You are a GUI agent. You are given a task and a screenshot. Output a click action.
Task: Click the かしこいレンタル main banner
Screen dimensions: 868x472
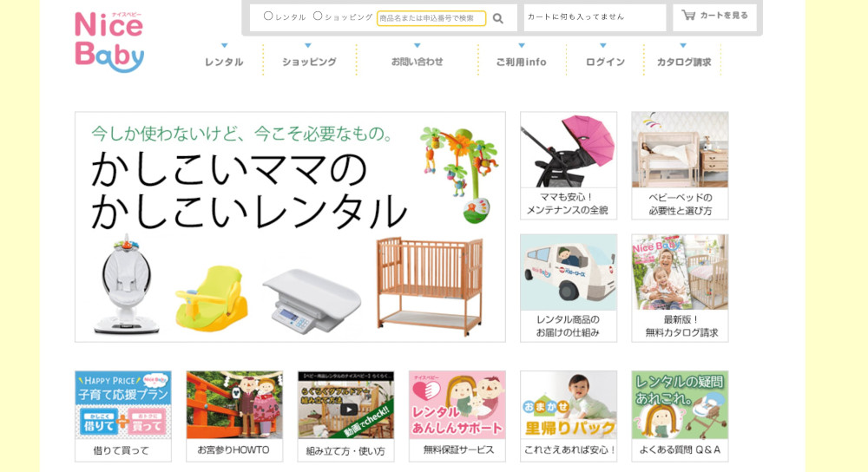point(290,226)
